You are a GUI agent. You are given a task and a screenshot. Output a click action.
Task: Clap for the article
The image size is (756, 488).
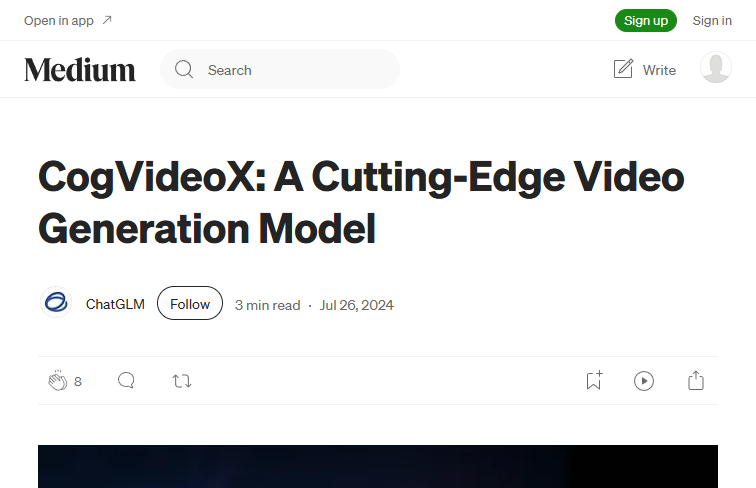coord(58,380)
